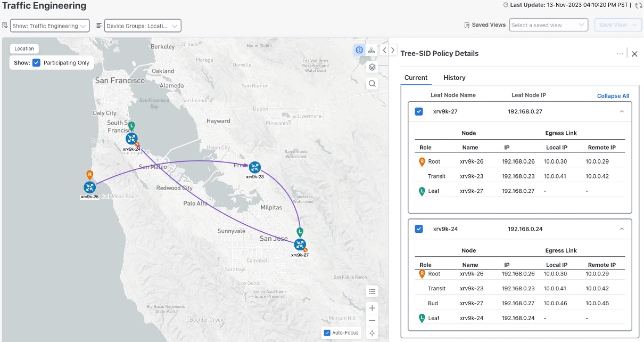
Task: Open the more options ellipsis in policy details
Action: pyautogui.click(x=620, y=54)
